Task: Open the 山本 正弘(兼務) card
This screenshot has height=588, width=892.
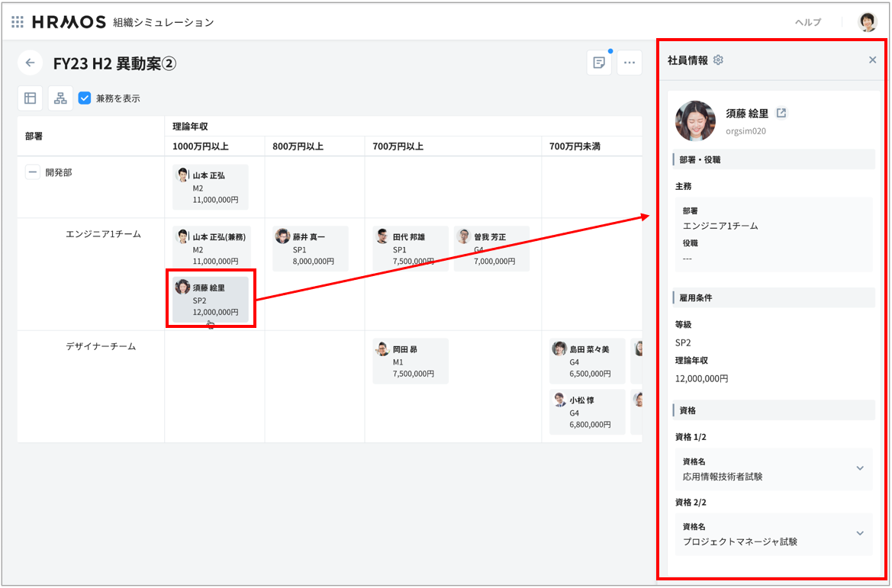Action: click(211, 249)
